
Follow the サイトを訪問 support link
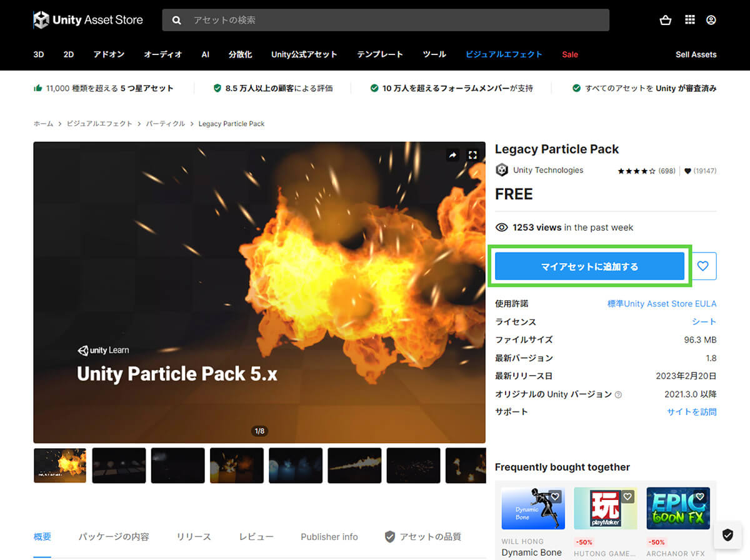692,412
